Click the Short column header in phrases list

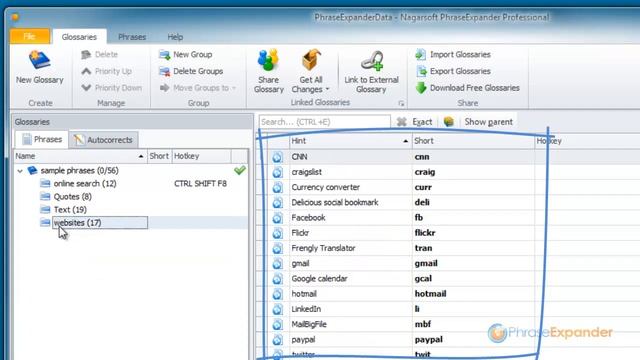(x=473, y=141)
